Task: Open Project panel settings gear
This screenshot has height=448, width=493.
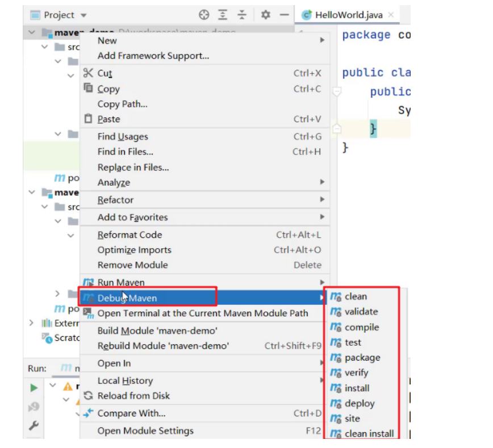Action: pyautogui.click(x=266, y=15)
